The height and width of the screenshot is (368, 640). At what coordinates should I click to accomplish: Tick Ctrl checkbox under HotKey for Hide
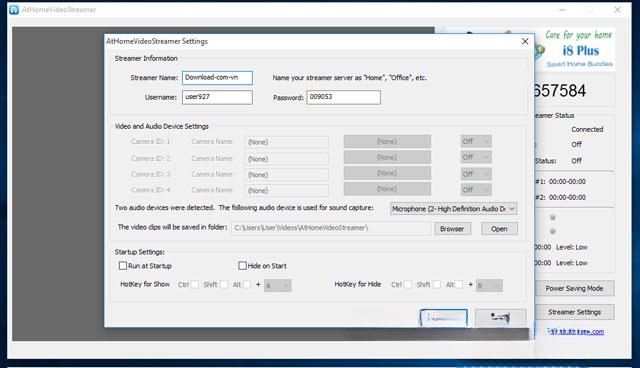tap(408, 284)
